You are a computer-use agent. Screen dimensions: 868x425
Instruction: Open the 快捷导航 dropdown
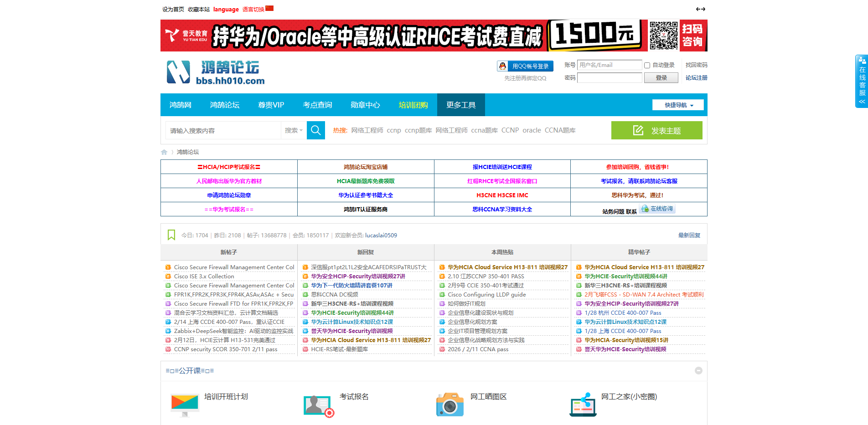[678, 105]
